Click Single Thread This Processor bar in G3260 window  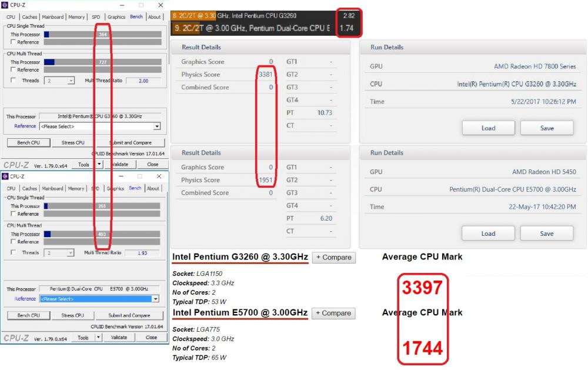pos(103,35)
